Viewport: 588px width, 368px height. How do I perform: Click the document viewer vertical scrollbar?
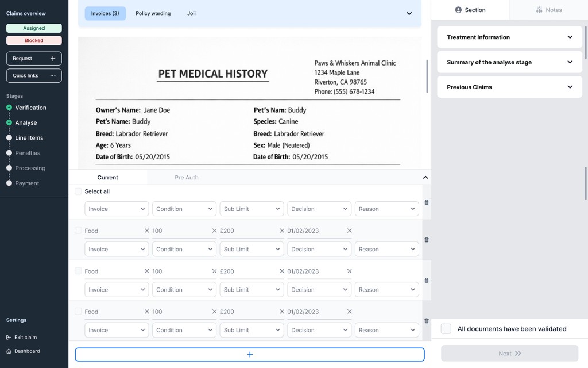coord(427,76)
